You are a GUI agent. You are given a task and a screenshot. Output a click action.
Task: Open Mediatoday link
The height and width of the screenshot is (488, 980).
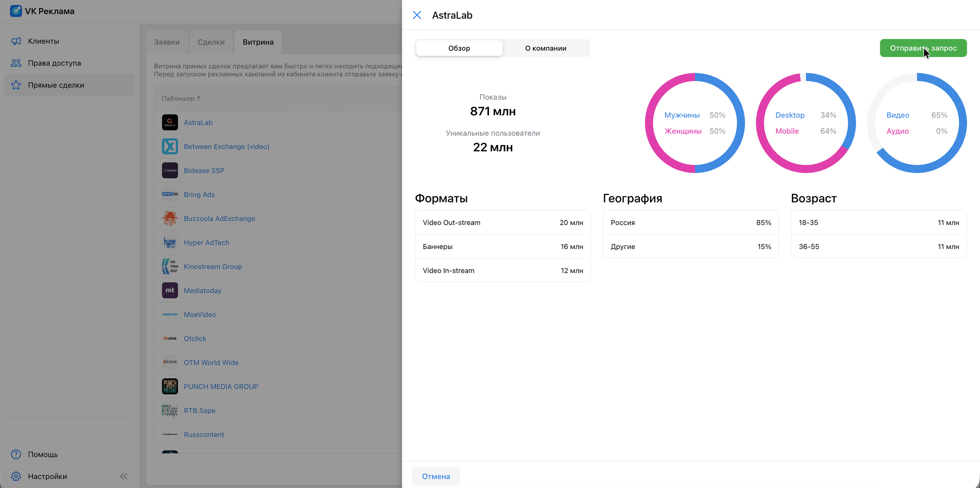pyautogui.click(x=202, y=290)
